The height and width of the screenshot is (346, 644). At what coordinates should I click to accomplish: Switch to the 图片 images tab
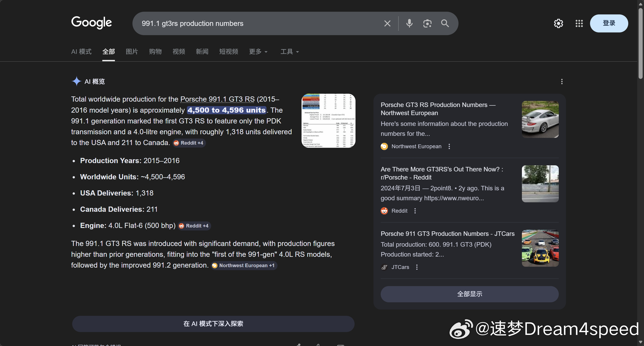(132, 52)
